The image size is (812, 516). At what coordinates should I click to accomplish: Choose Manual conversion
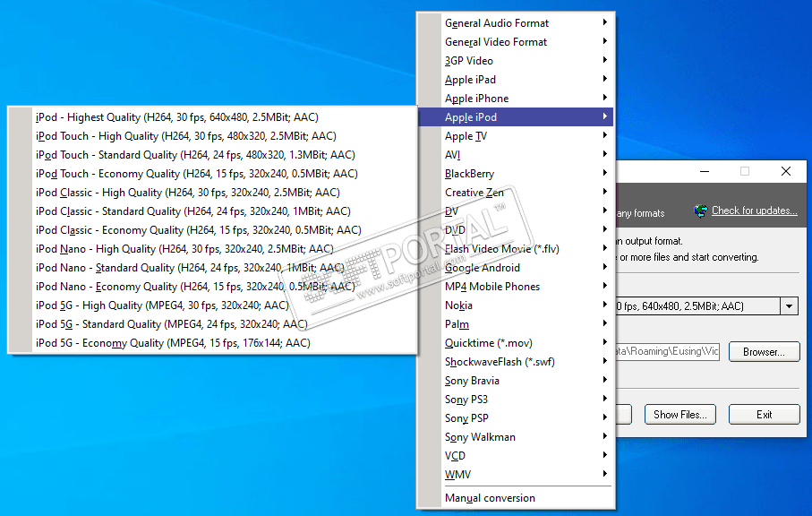pyautogui.click(x=516, y=498)
